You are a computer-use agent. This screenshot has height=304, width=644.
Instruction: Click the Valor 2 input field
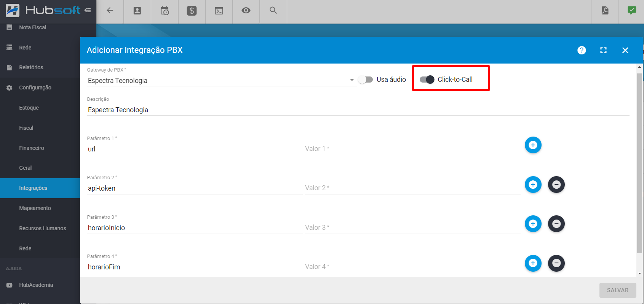coord(412,188)
